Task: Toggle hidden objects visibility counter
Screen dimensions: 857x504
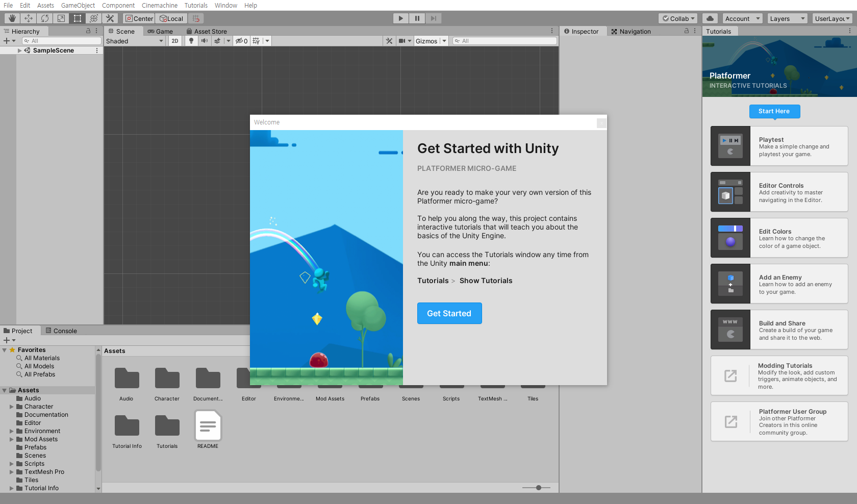Action: coord(241,41)
